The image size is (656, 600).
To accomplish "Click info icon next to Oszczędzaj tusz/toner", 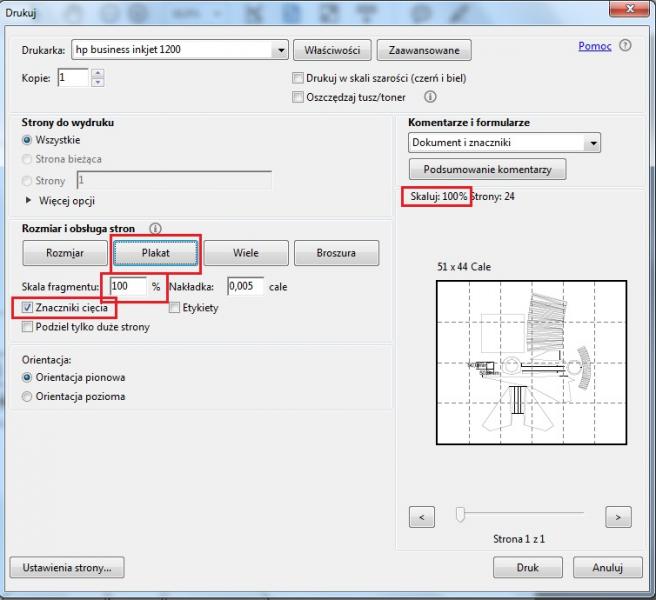I will click(430, 97).
